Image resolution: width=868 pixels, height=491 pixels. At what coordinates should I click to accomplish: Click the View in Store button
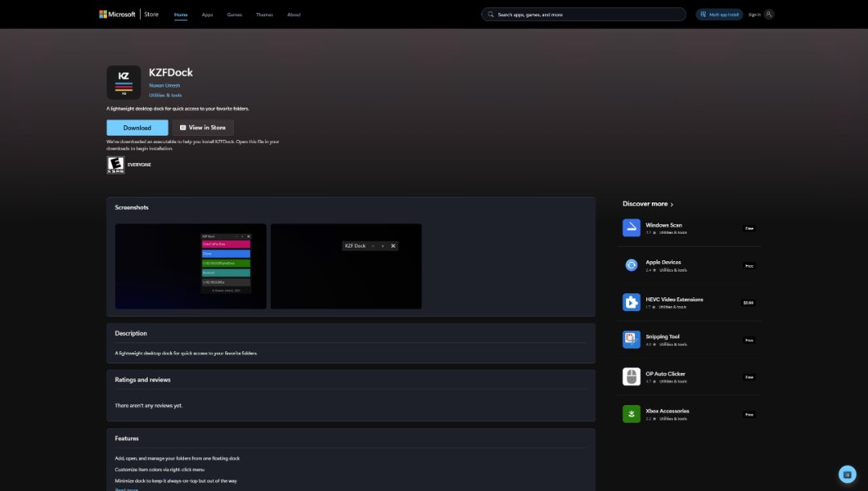coord(203,128)
